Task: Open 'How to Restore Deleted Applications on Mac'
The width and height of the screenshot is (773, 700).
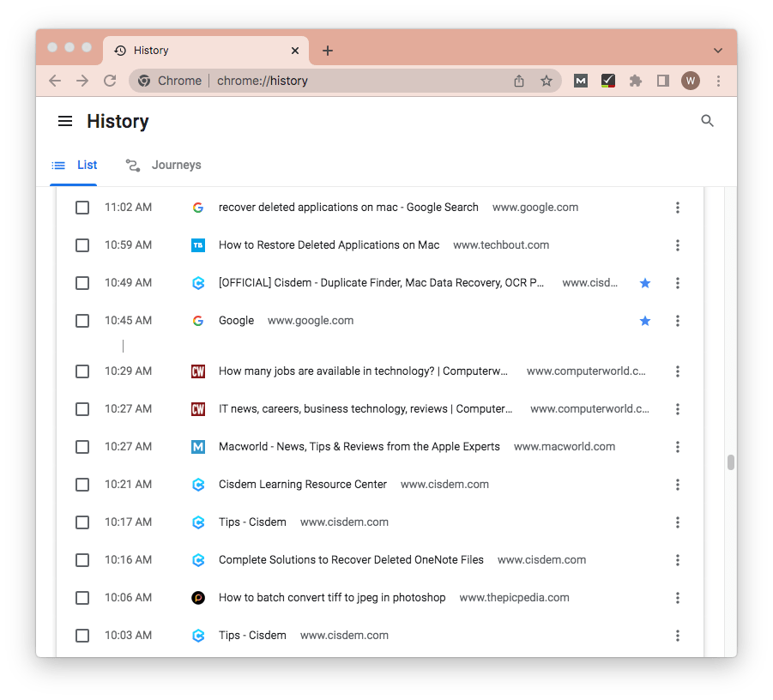Action: [x=329, y=245]
